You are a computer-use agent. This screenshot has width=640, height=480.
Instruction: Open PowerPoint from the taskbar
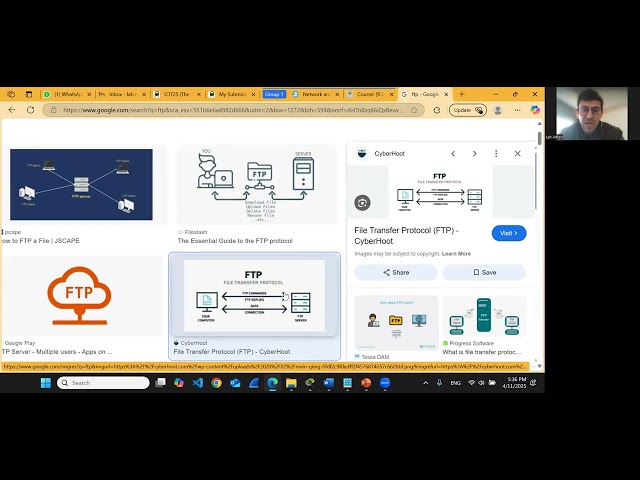(366, 383)
